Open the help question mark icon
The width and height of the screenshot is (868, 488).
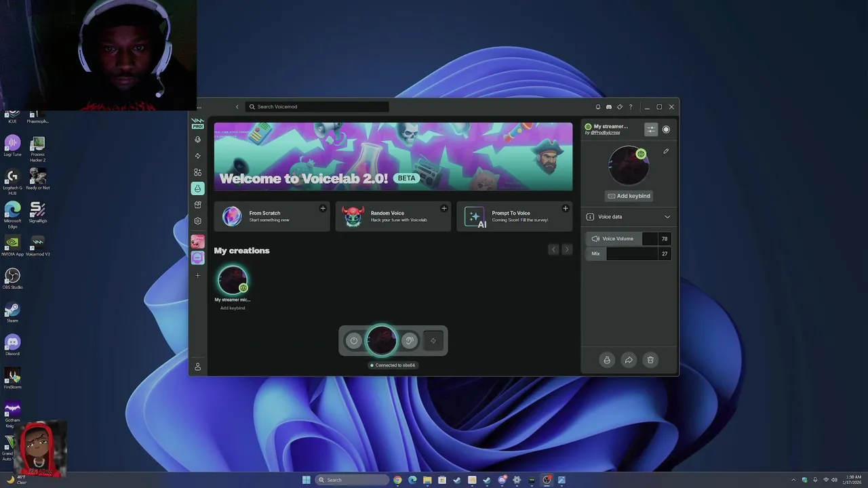[631, 107]
